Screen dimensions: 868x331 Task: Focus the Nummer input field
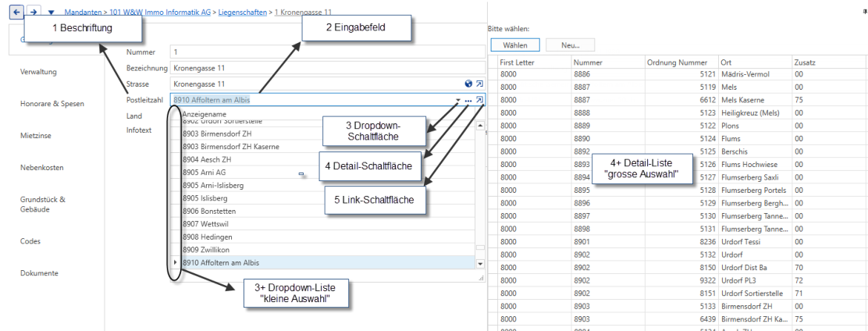[x=328, y=52]
